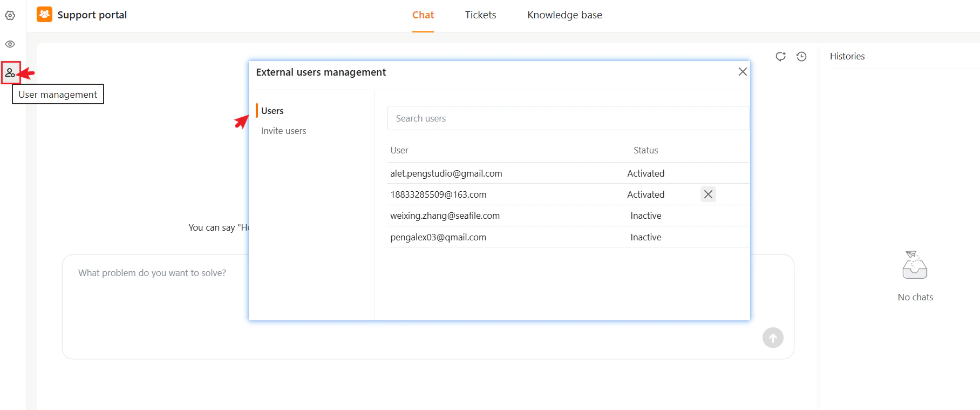Select pengalex03@qmail.com user row
The height and width of the screenshot is (410, 980).
coord(568,237)
